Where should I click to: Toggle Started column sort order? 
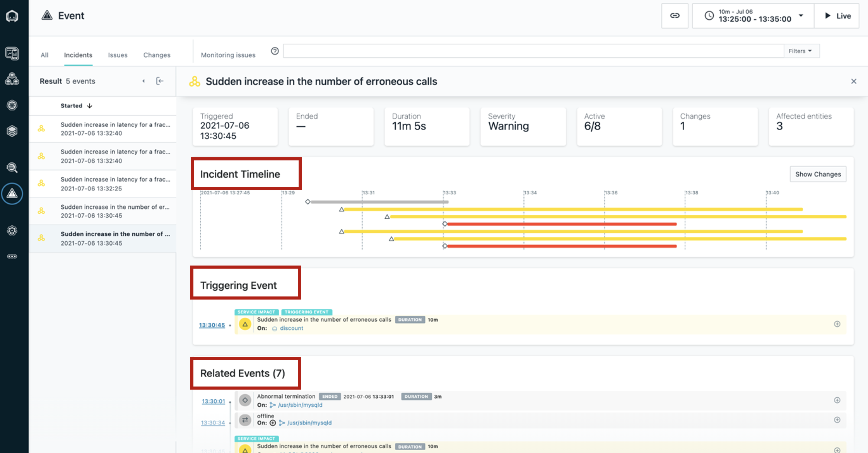point(76,106)
